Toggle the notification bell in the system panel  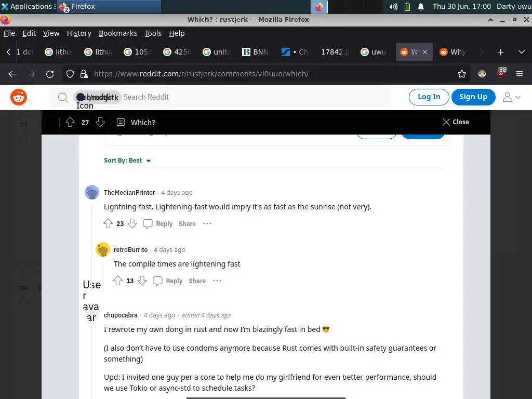(x=421, y=6)
